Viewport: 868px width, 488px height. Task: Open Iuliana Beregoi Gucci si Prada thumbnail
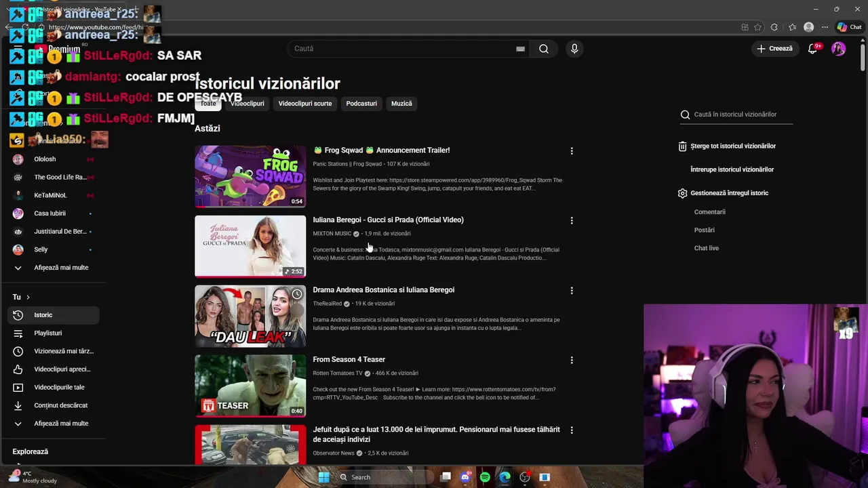point(250,246)
